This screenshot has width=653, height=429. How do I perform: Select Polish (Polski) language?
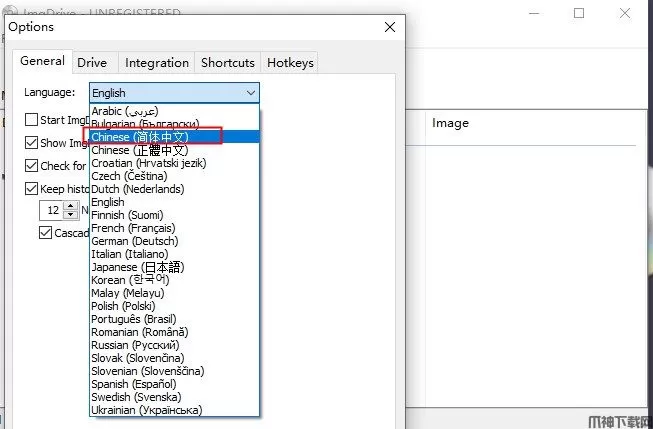tap(174, 306)
